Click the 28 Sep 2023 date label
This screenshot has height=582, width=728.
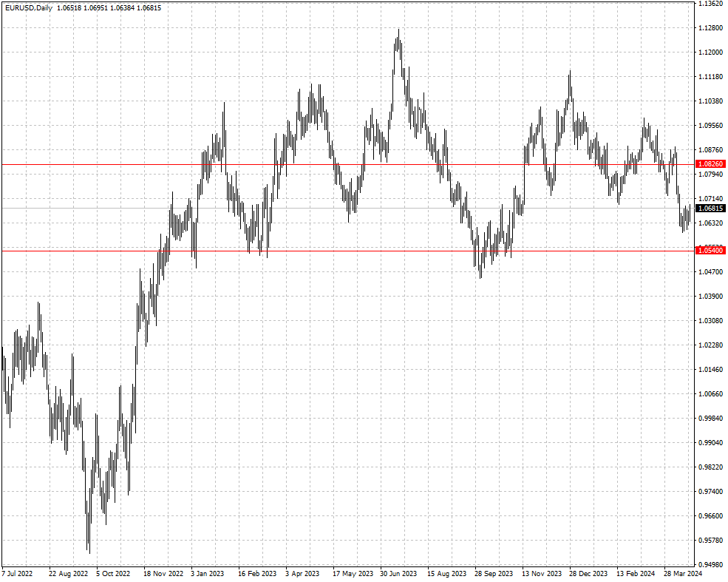(494, 574)
